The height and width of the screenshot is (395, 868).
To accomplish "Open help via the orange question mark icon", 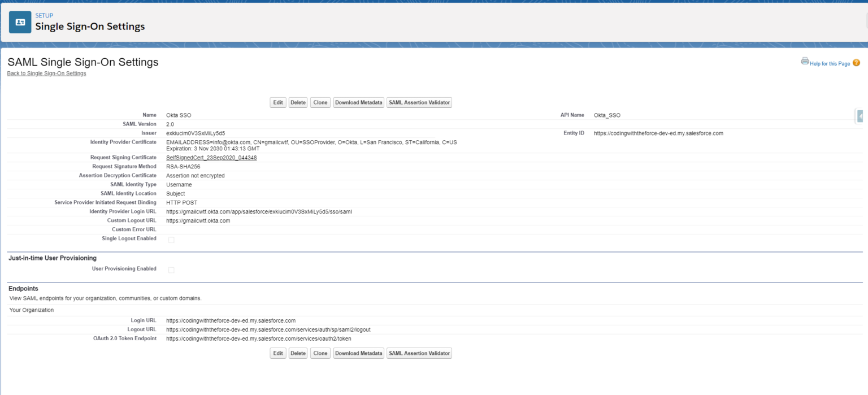I will click(x=856, y=63).
